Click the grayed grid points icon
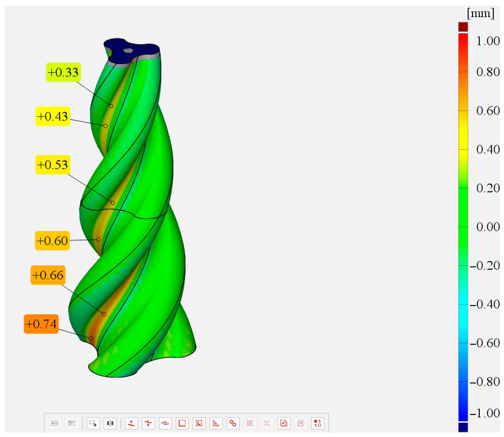 250,423
